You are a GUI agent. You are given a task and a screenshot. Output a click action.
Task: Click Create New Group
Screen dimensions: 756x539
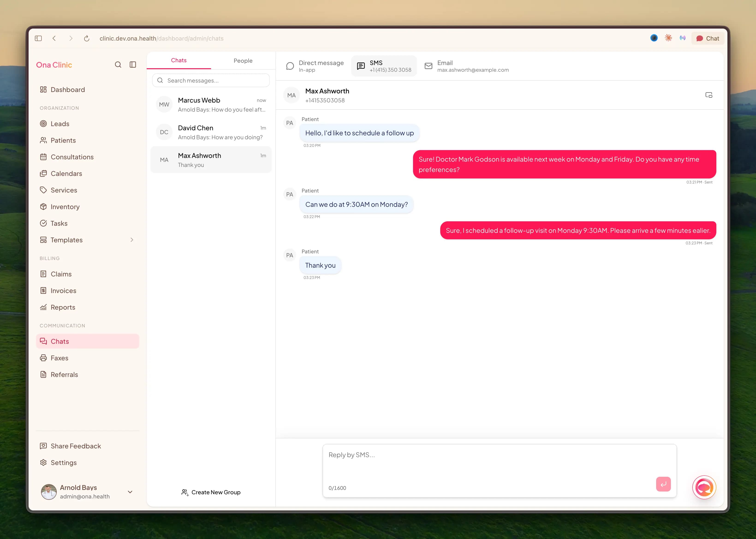click(211, 492)
